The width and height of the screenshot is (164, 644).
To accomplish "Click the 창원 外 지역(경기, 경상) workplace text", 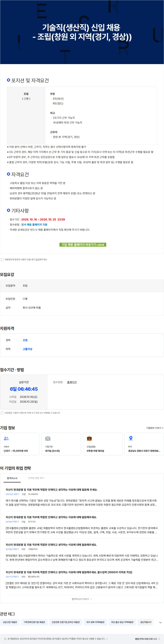I will 66,137.
